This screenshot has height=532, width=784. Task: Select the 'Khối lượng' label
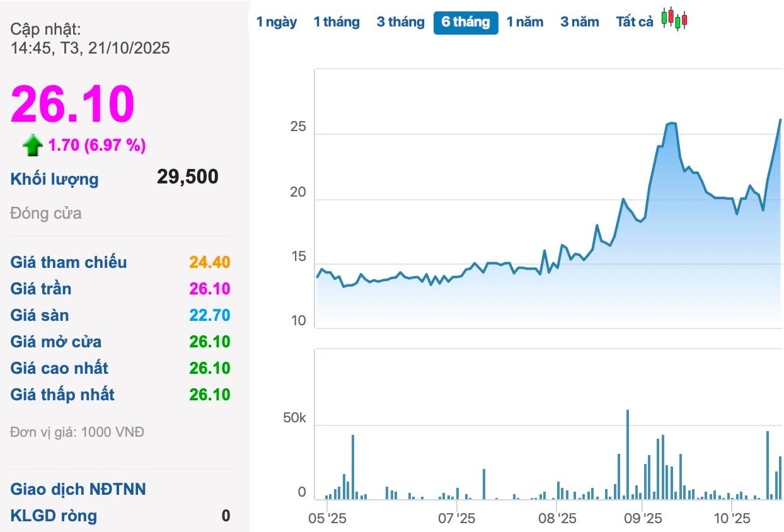pos(55,179)
